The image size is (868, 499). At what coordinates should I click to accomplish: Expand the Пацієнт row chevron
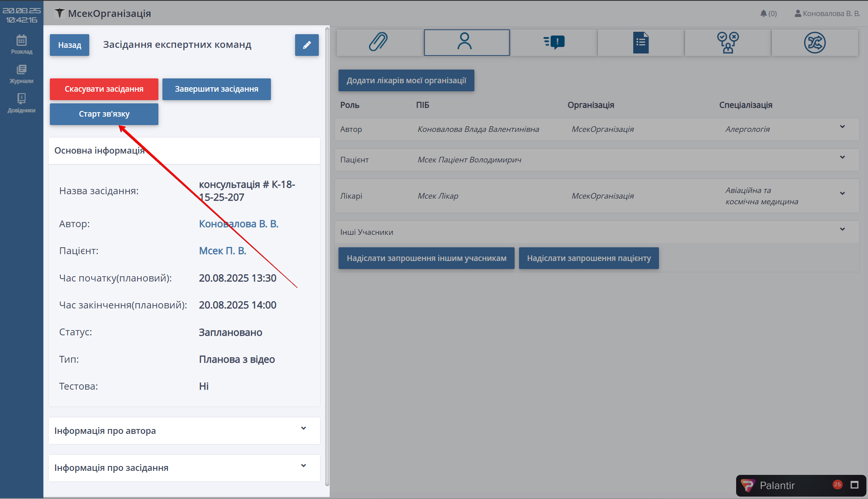pyautogui.click(x=842, y=158)
